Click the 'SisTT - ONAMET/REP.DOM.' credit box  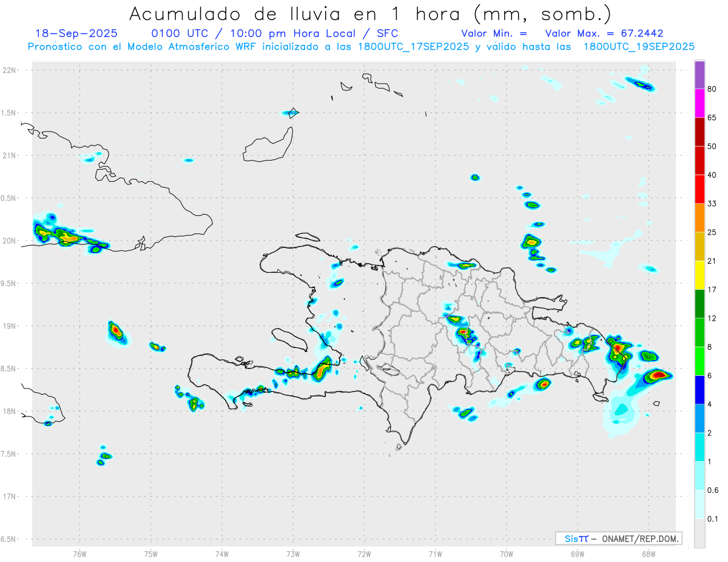(x=618, y=538)
